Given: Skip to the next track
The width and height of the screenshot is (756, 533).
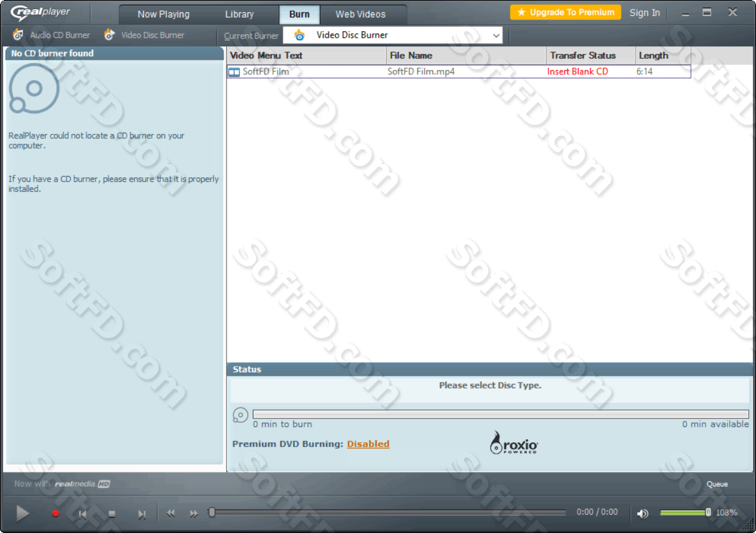Looking at the screenshot, I should [x=141, y=514].
